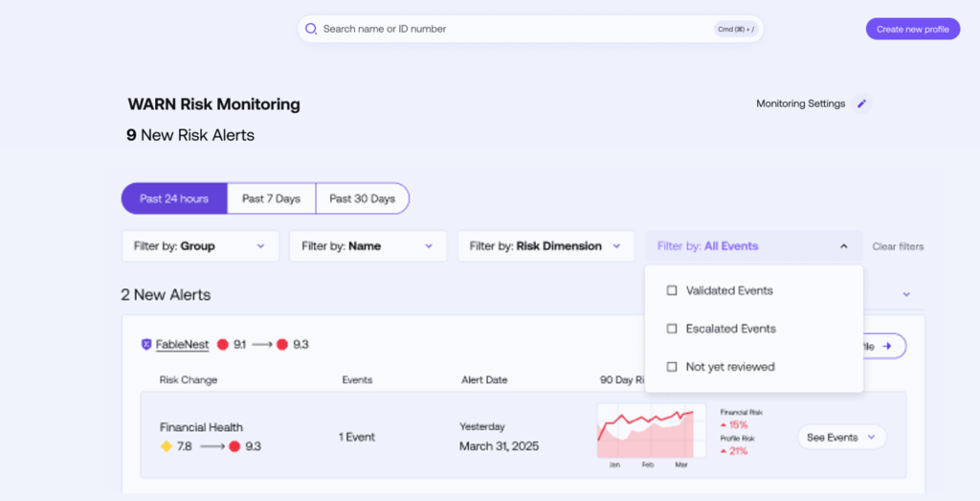Image resolution: width=980 pixels, height=501 pixels.
Task: Click the Financial Health risk change text
Action: pos(201,428)
